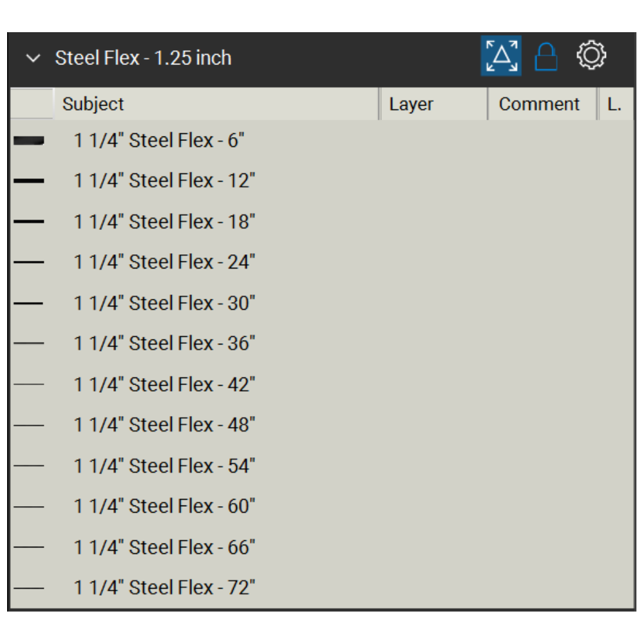Select the line icon for Steel Flex - 36"
The width and height of the screenshot is (644, 644).
coord(29,343)
